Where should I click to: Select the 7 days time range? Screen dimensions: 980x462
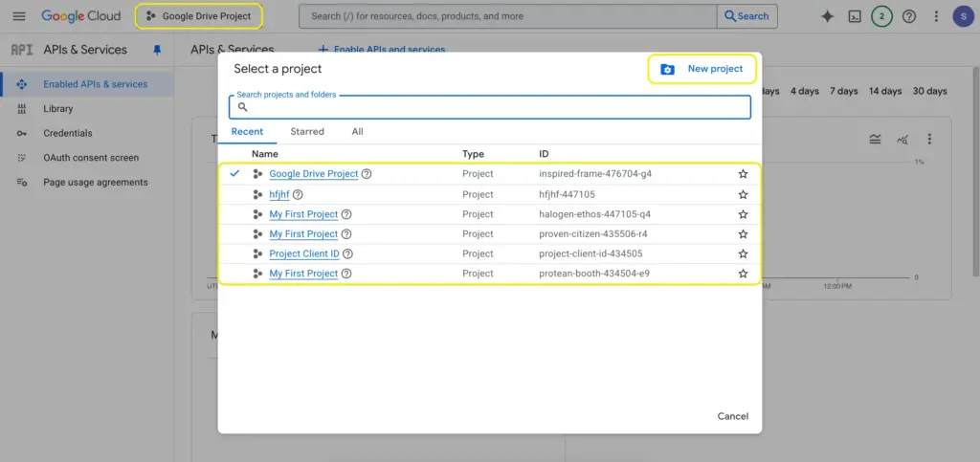click(x=844, y=91)
